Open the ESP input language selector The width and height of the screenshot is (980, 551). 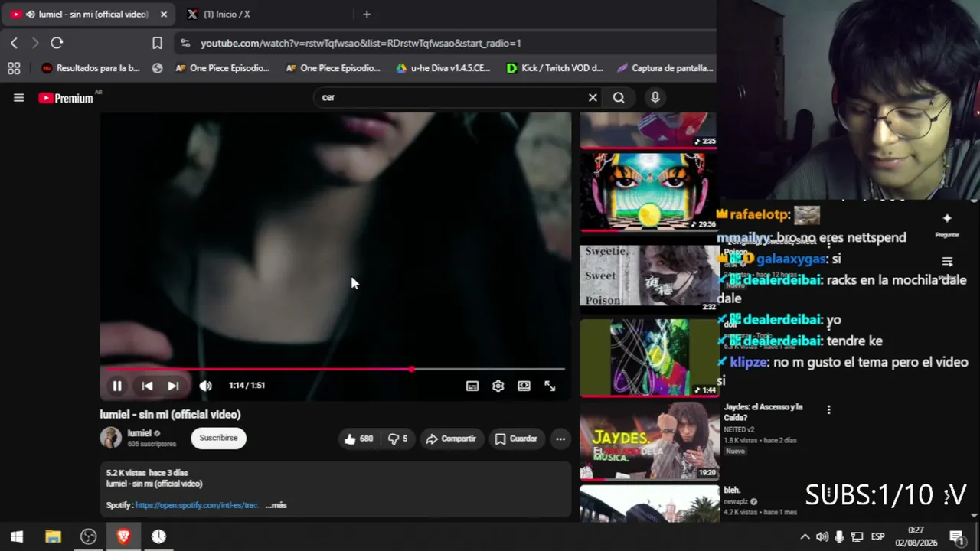coord(877,536)
